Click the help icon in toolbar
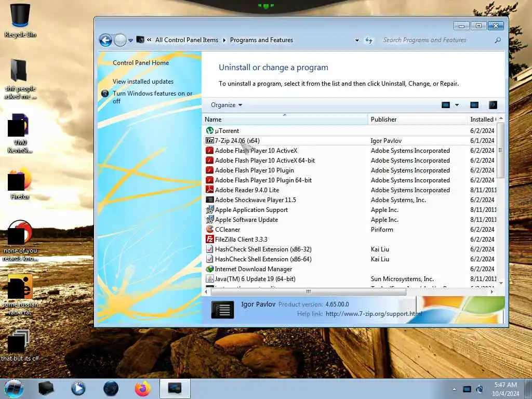The image size is (532, 399). click(x=493, y=105)
